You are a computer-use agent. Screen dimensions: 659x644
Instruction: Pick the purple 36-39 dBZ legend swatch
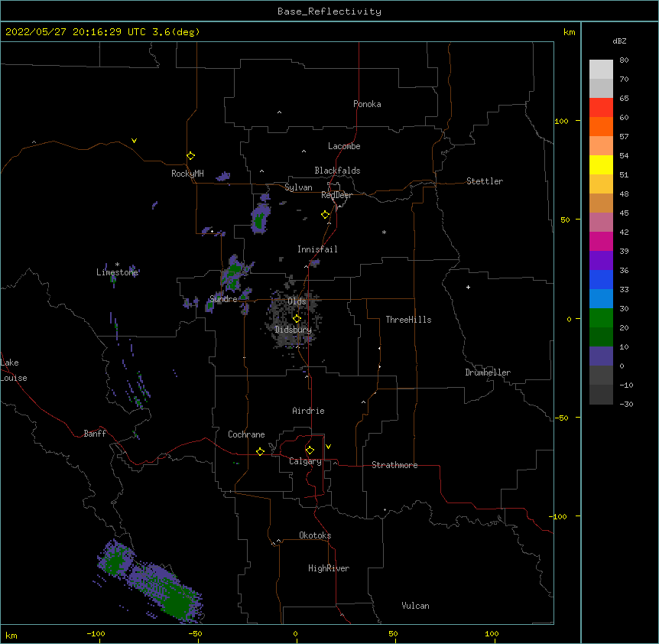click(601, 261)
